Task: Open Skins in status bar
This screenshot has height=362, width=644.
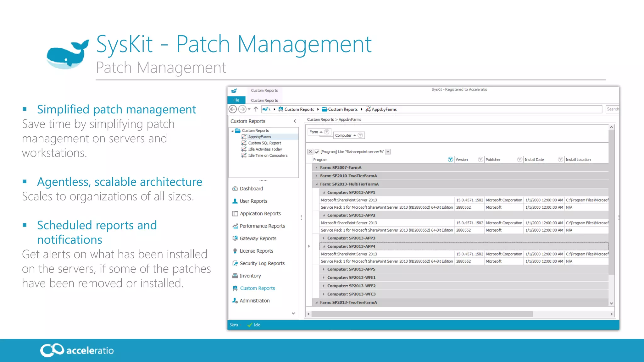Action: tap(234, 325)
